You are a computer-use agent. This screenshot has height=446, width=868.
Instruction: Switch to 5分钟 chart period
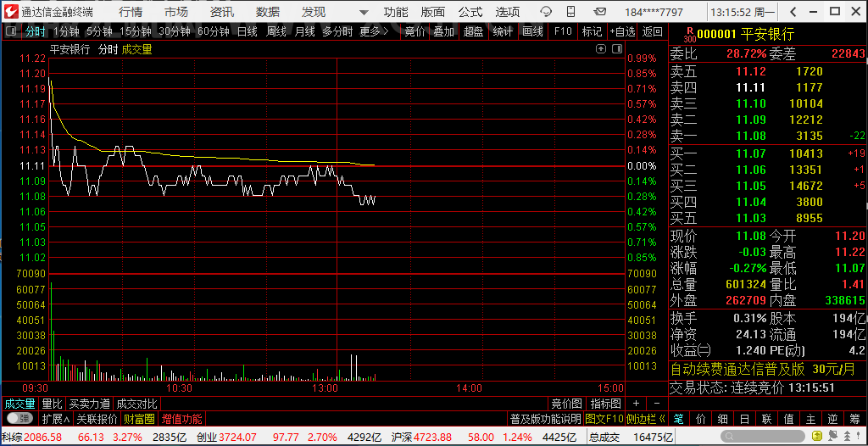coord(100,31)
